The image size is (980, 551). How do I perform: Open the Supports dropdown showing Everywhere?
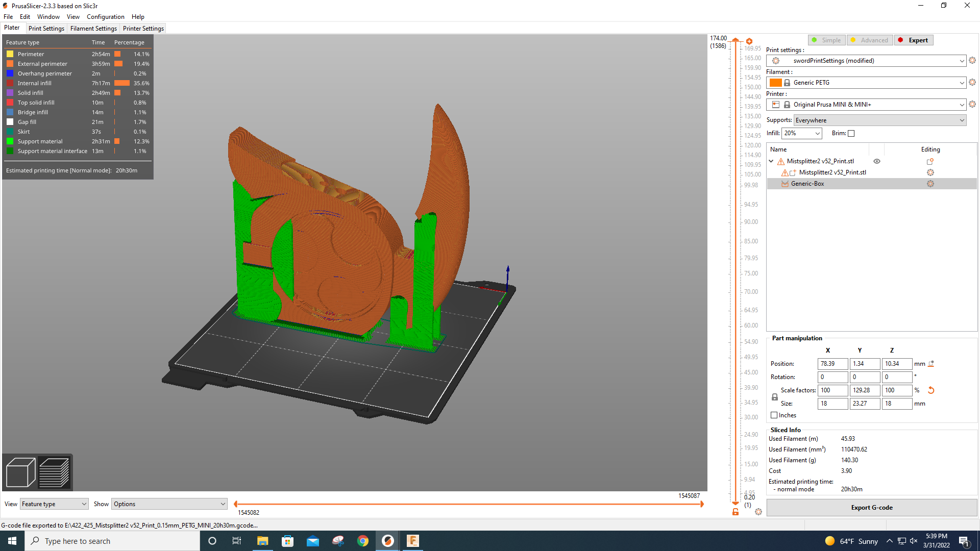(x=880, y=120)
